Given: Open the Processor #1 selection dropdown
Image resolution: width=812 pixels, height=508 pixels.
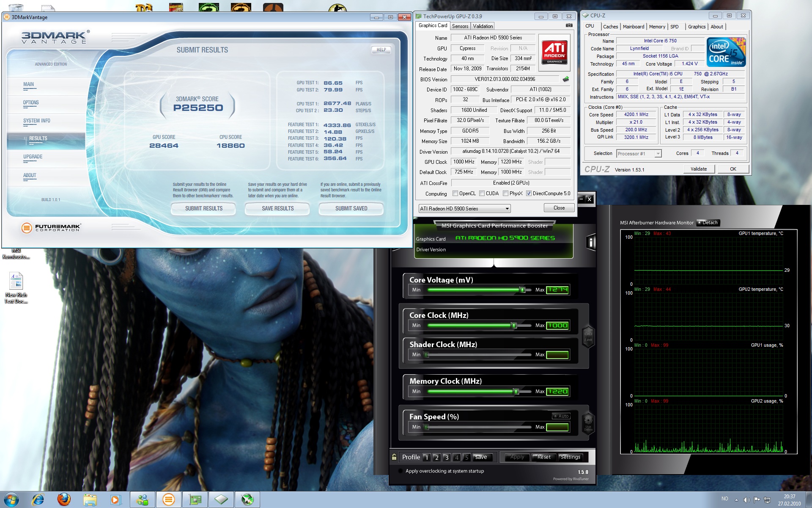Looking at the screenshot, I should coord(639,154).
